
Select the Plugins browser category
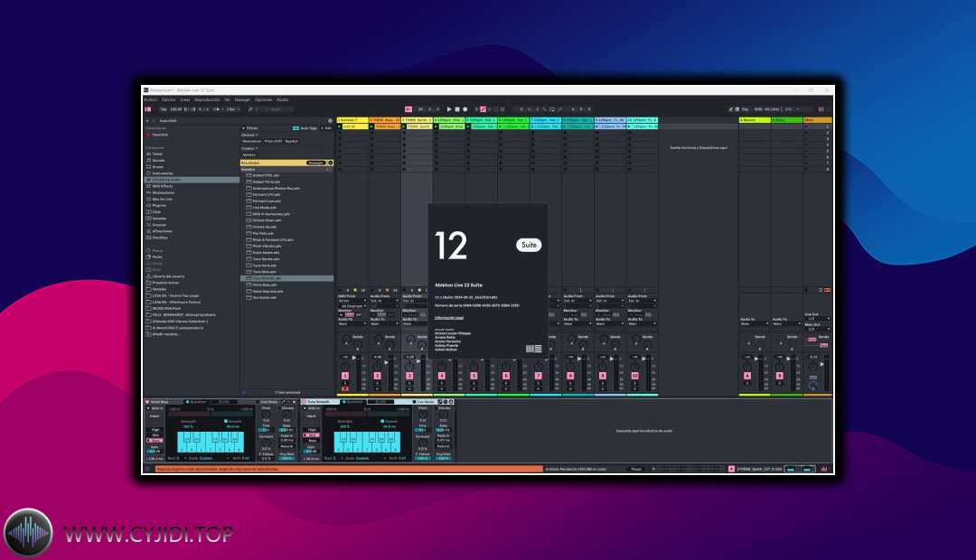159,205
